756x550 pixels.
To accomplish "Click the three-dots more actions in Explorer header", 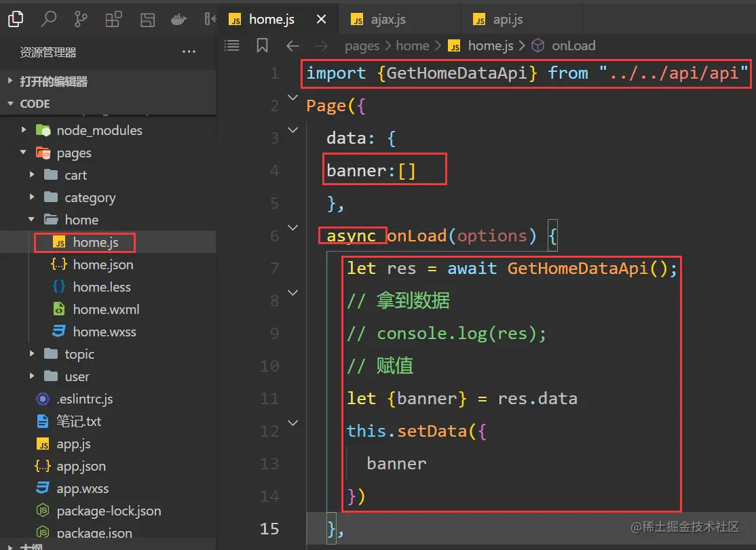I will (189, 52).
